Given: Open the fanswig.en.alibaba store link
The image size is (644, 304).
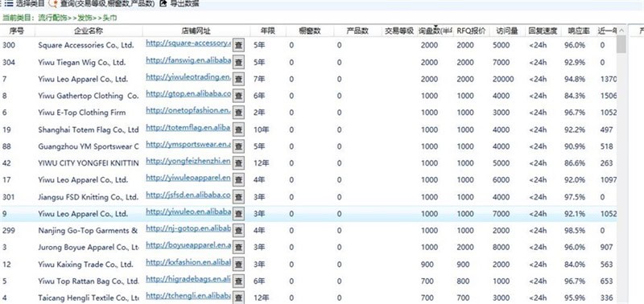Looking at the screenshot, I should [188, 60].
